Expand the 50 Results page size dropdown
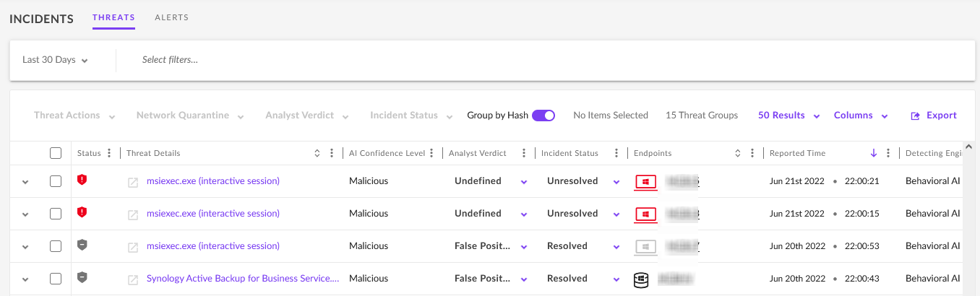 tap(788, 116)
